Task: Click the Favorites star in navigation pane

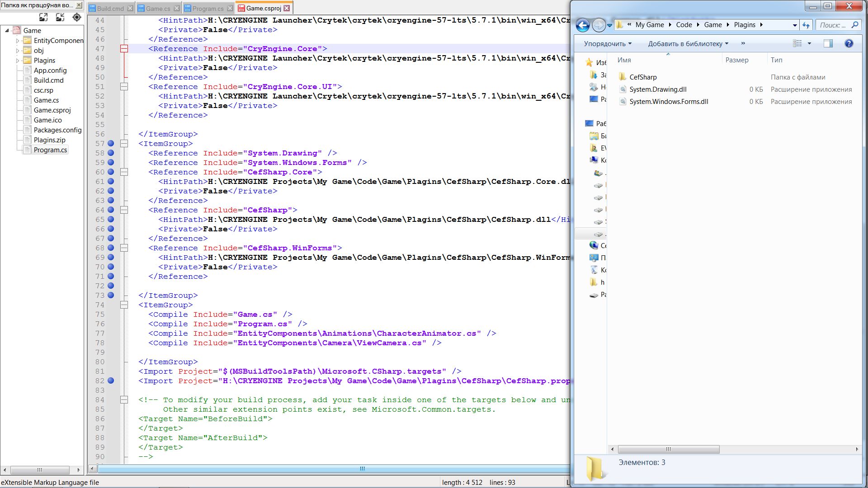Action: 589,62
